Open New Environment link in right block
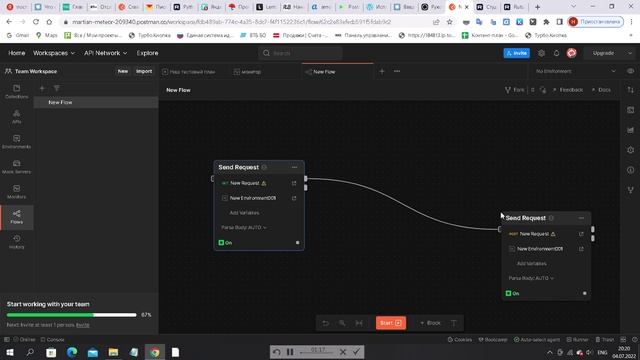640x360 pixels. pyautogui.click(x=581, y=249)
